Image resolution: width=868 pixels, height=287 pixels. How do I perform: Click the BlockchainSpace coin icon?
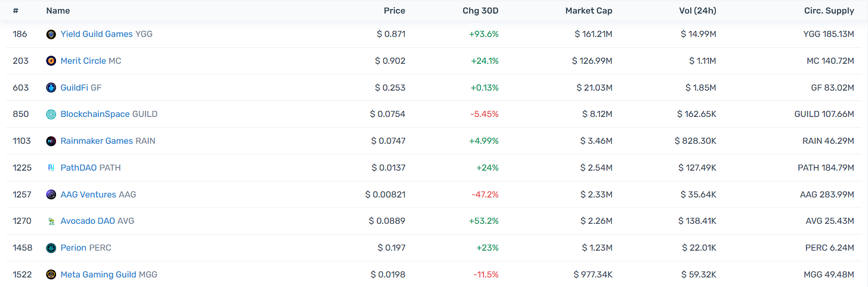click(51, 115)
